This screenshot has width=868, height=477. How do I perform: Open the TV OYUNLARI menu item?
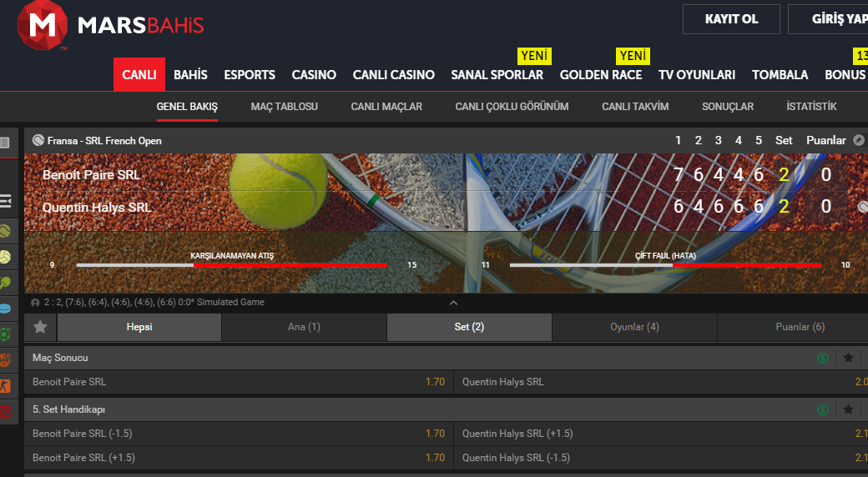(x=697, y=75)
